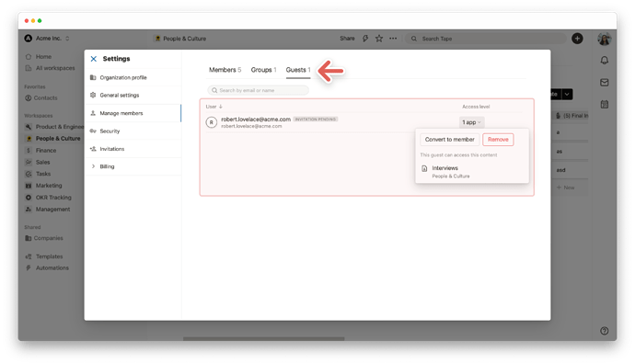The height and width of the screenshot is (364, 635).
Task: Open OKR Tracking workspace
Action: 48,198
